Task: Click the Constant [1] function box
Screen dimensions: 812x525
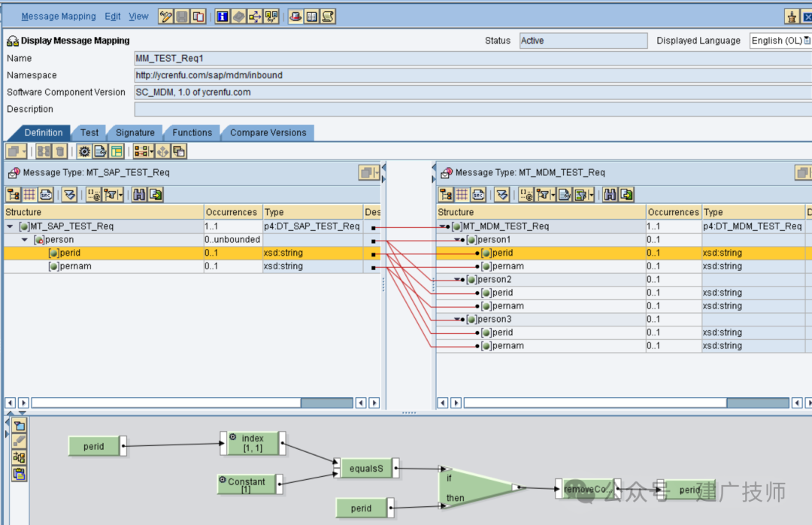Action: pyautogui.click(x=247, y=484)
